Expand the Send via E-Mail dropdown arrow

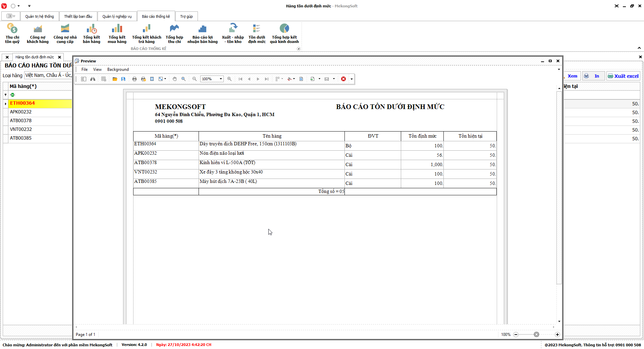(334, 79)
